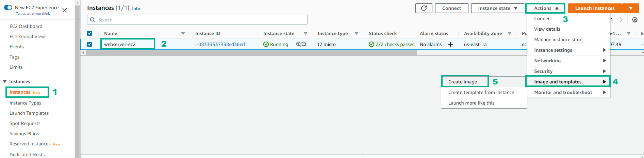Click the Connect toolbar button

[x=451, y=8]
